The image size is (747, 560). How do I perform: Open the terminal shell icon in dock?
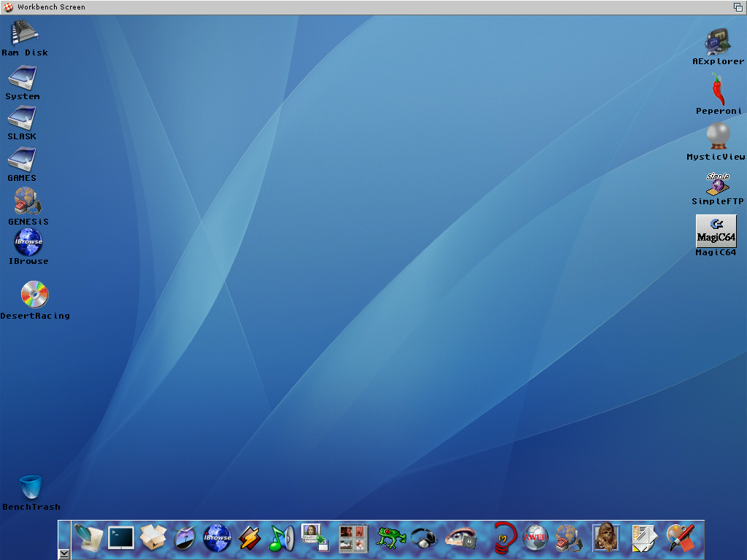click(120, 538)
